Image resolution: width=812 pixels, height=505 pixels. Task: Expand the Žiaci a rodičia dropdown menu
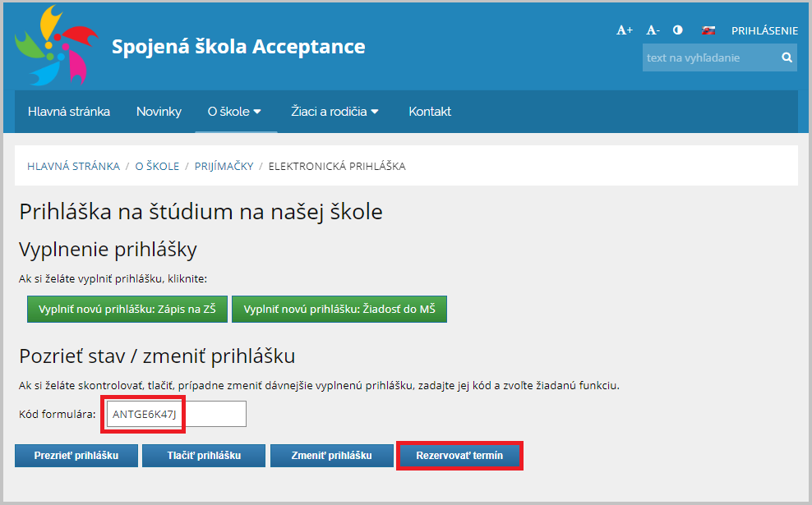[x=334, y=111]
